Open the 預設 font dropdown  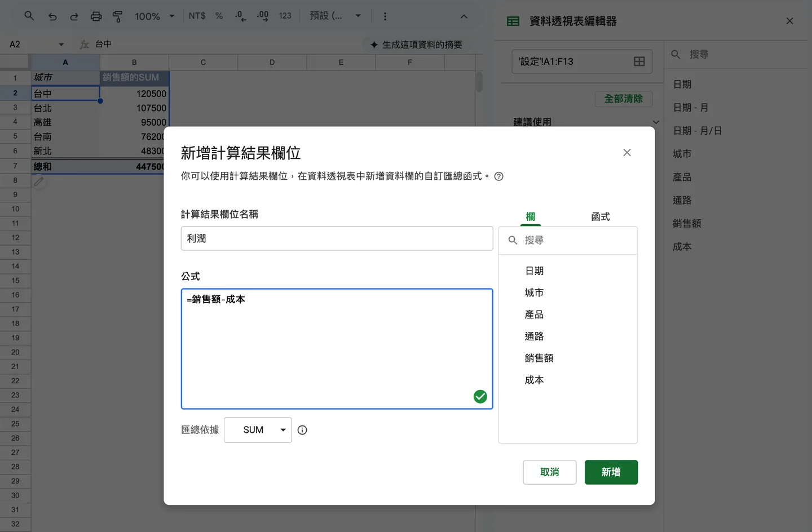(336, 16)
